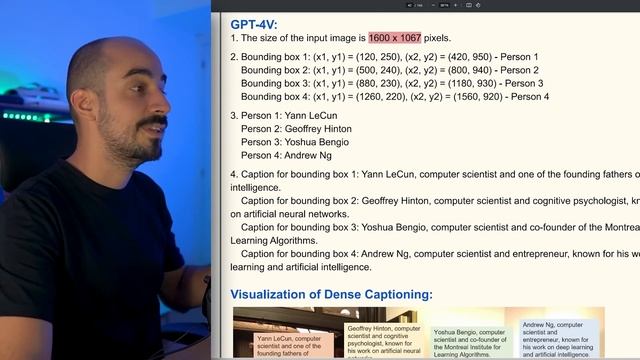Click the rotate page icon in PDF toolbar
This screenshot has width=640, height=360.
[x=478, y=5]
